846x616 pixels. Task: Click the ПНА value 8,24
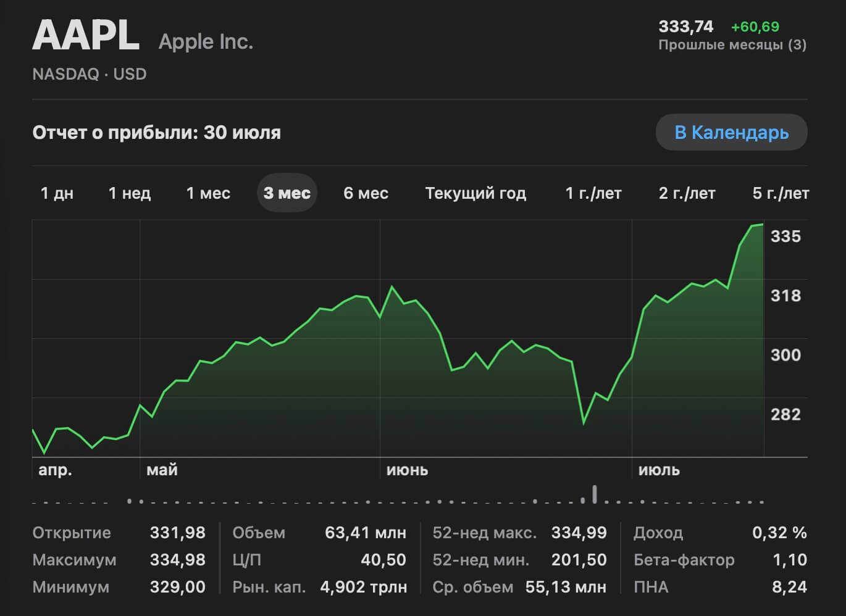coord(789,586)
